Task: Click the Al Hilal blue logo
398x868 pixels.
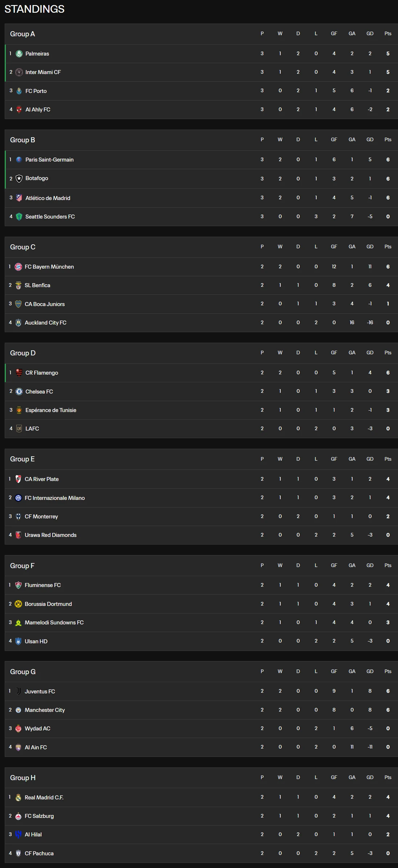Action: click(18, 835)
